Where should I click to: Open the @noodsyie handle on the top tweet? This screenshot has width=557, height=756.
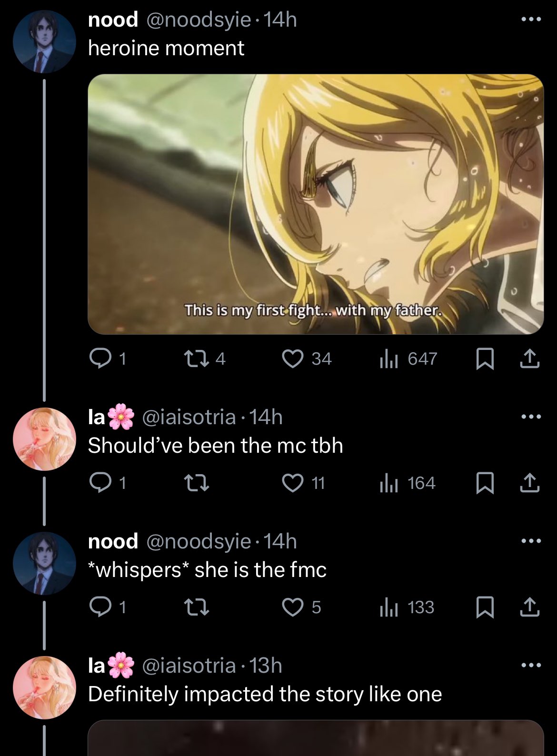point(199,20)
